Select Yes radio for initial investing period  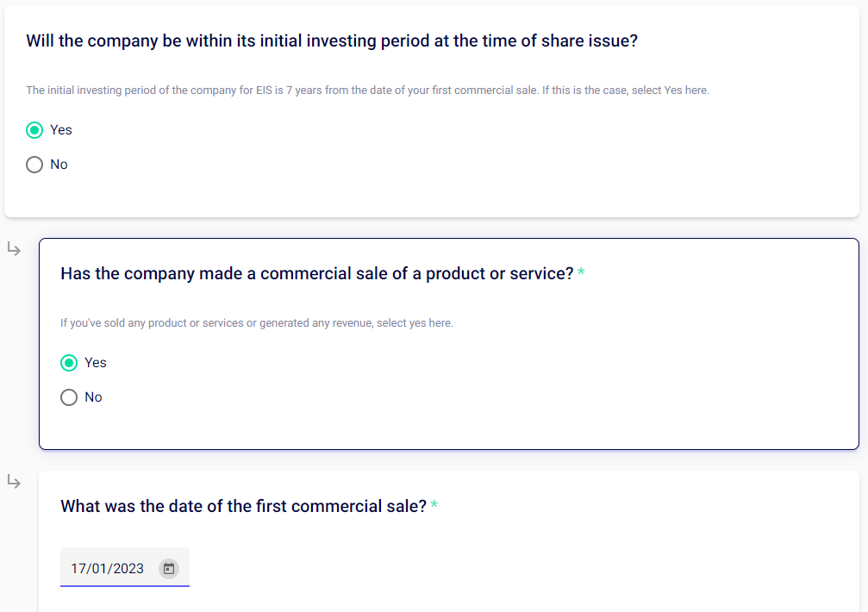(x=34, y=130)
